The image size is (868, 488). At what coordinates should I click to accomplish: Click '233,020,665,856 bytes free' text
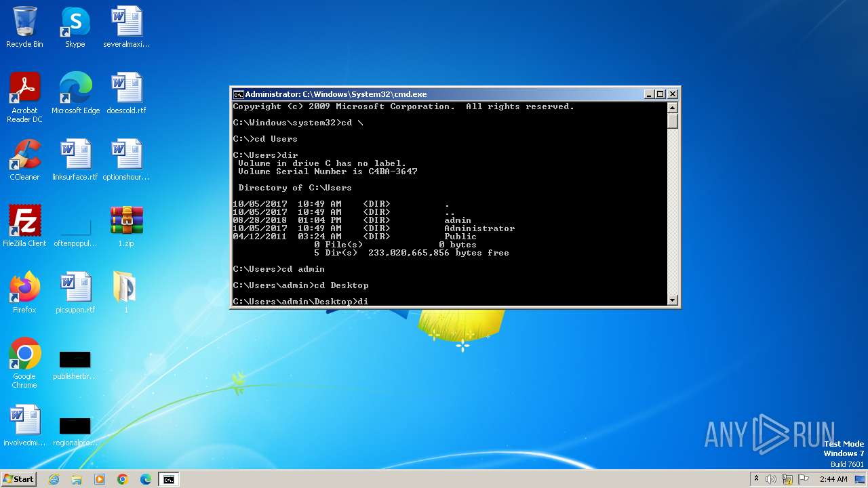click(x=439, y=253)
